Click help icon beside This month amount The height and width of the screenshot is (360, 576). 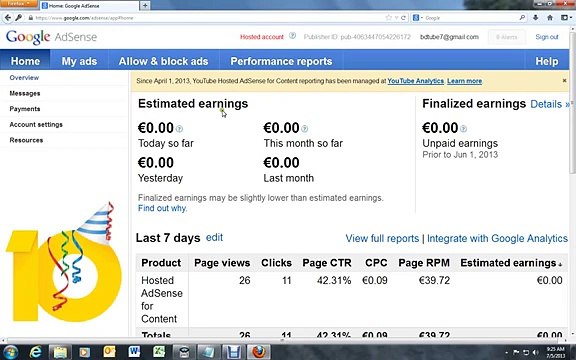pyautogui.click(x=305, y=129)
